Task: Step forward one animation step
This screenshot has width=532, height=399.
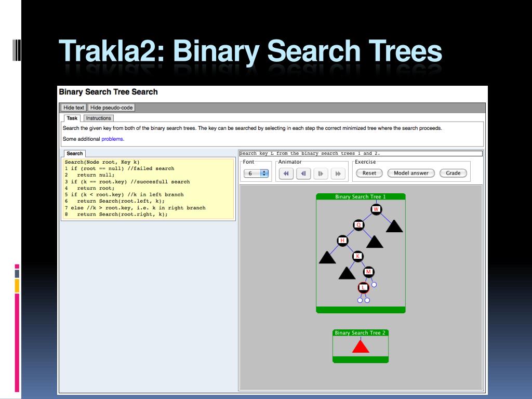Action: (321, 174)
